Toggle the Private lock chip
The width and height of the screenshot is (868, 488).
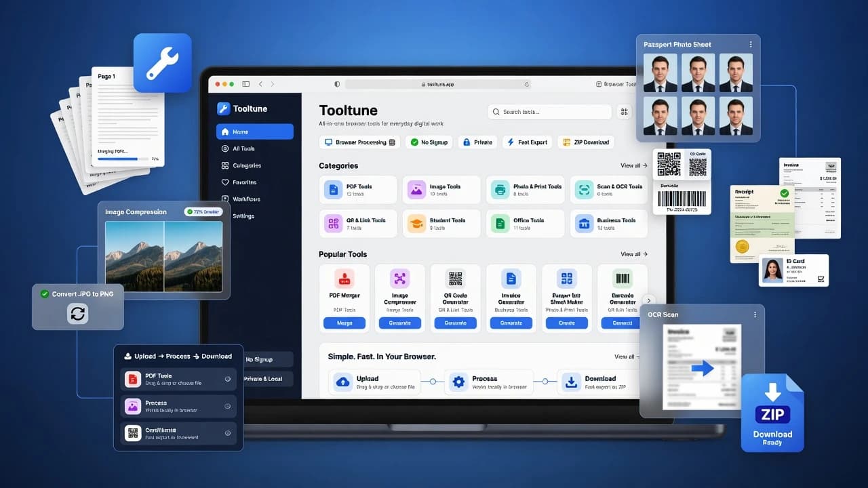pyautogui.click(x=477, y=142)
